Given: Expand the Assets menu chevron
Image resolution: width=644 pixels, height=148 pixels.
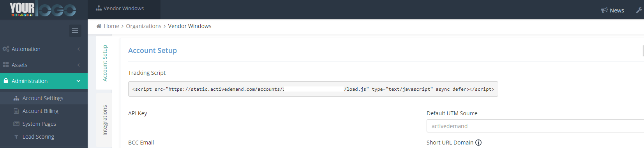Looking at the screenshot, I should click(x=78, y=65).
